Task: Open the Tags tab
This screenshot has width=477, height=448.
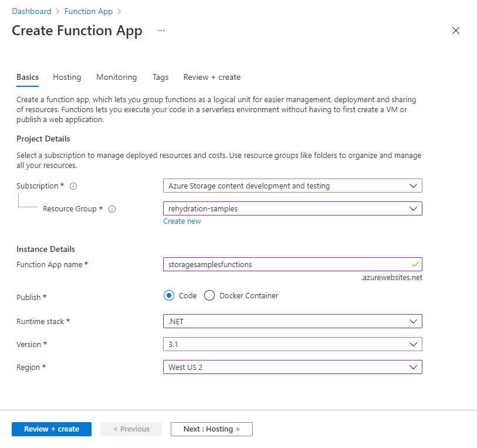Action: click(x=160, y=77)
